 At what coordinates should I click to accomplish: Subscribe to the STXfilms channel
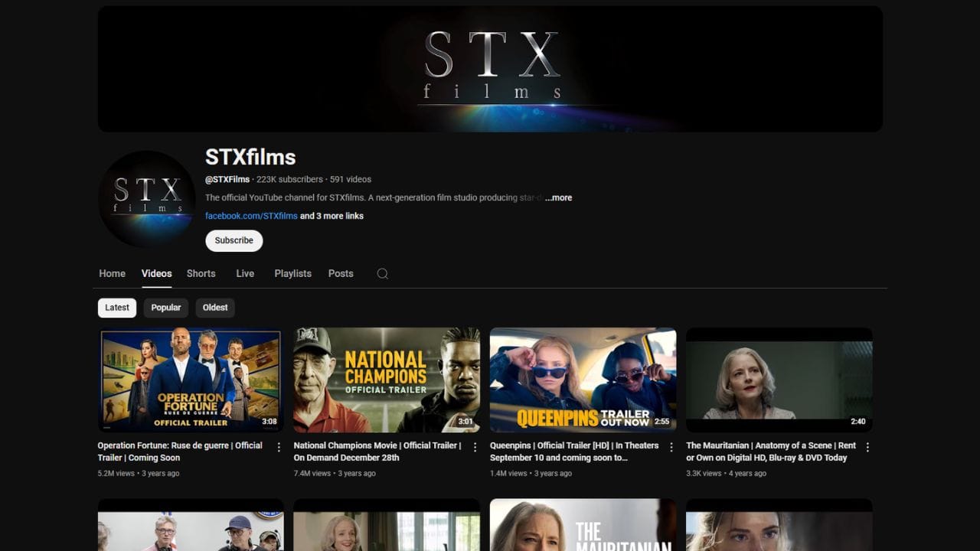234,240
